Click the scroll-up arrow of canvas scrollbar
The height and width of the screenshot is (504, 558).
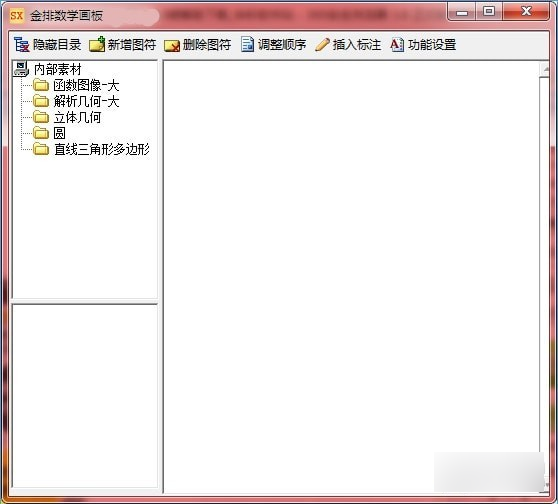coord(545,69)
